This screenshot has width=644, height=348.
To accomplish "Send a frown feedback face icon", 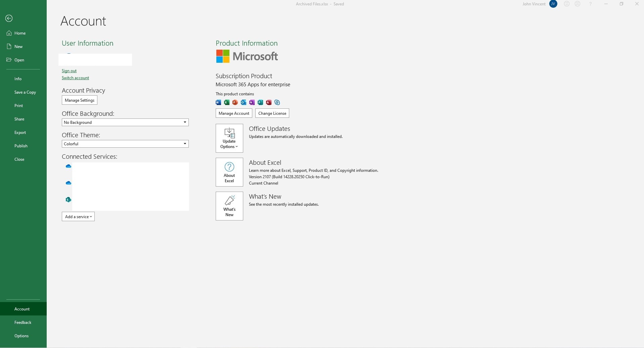I will coord(577,4).
